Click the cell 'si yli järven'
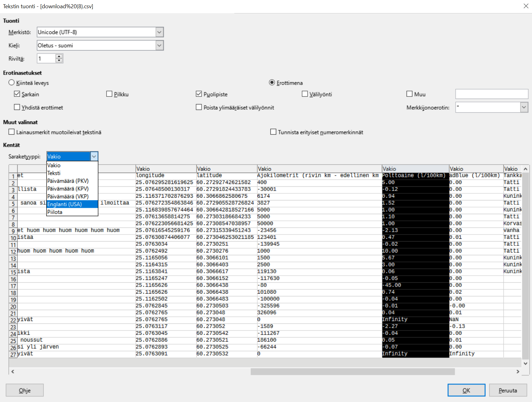532x402 pixels. [76, 347]
